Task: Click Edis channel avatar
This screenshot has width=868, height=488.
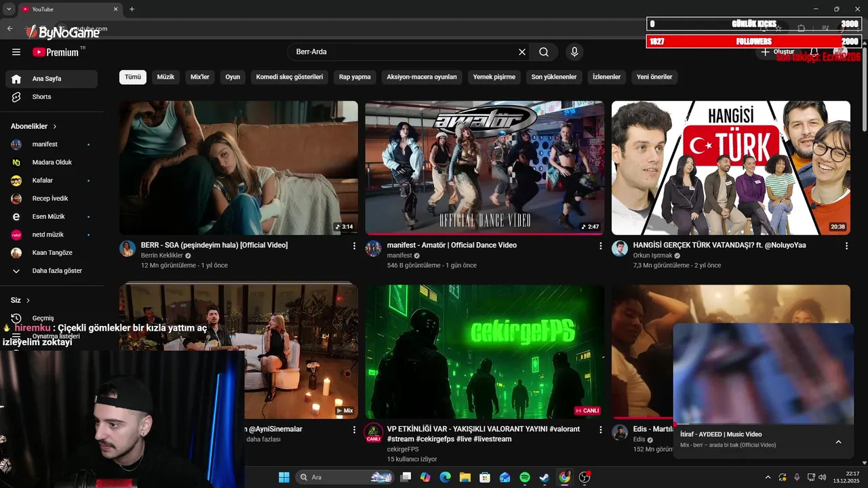Action: 620,432
